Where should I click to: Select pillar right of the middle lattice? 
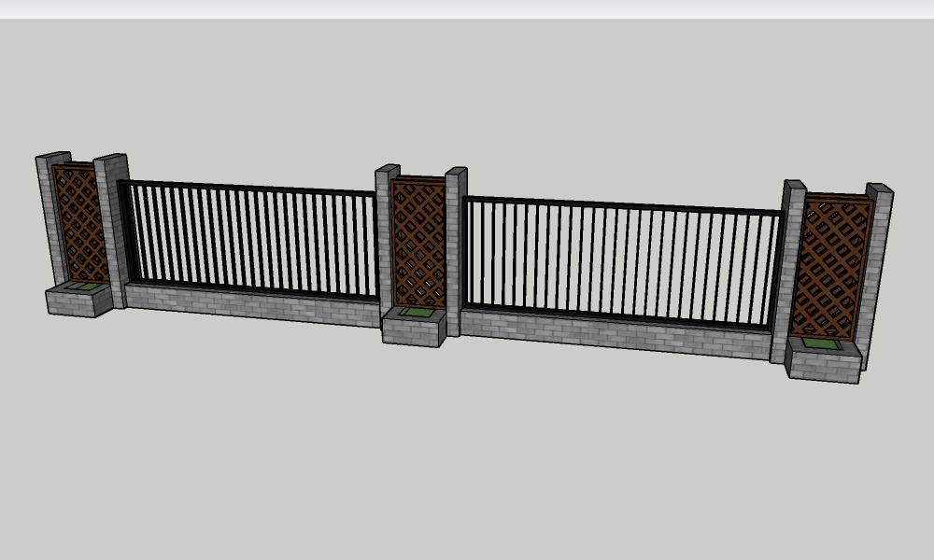455,252
